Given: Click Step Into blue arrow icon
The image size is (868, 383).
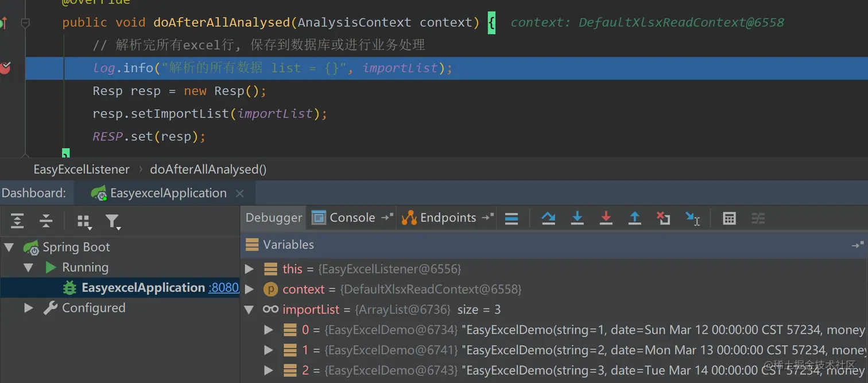Looking at the screenshot, I should 577,218.
